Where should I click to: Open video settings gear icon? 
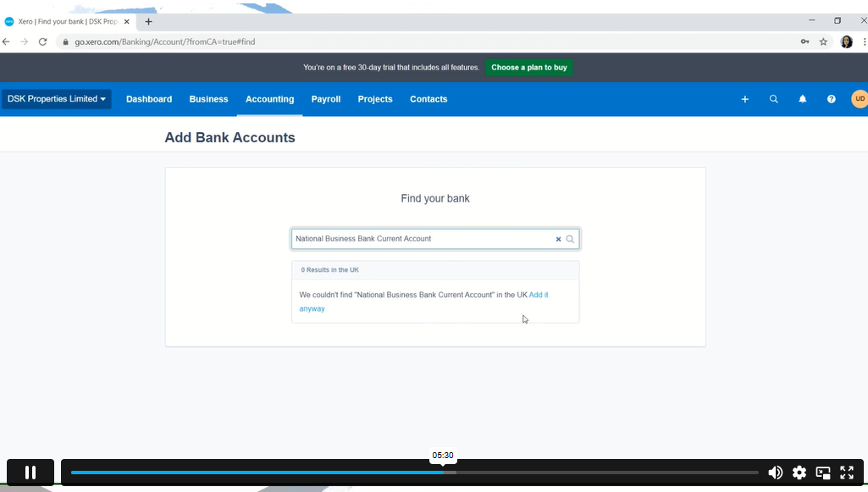[799, 473]
